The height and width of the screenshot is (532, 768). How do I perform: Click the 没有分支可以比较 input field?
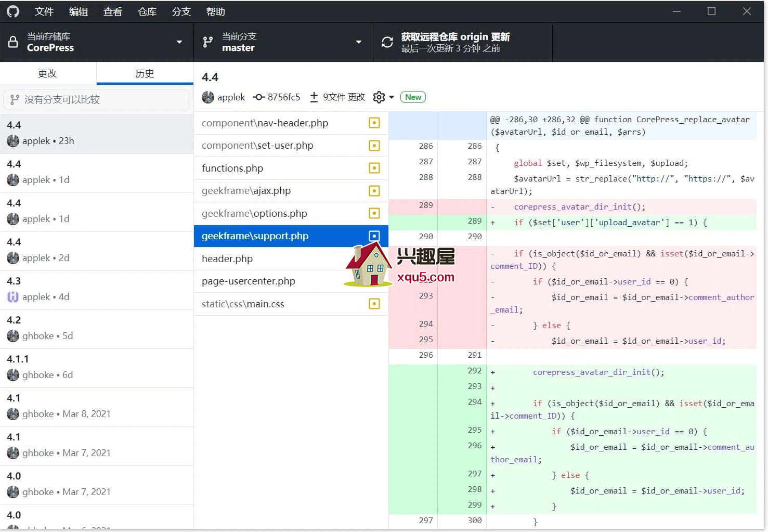tap(96, 99)
